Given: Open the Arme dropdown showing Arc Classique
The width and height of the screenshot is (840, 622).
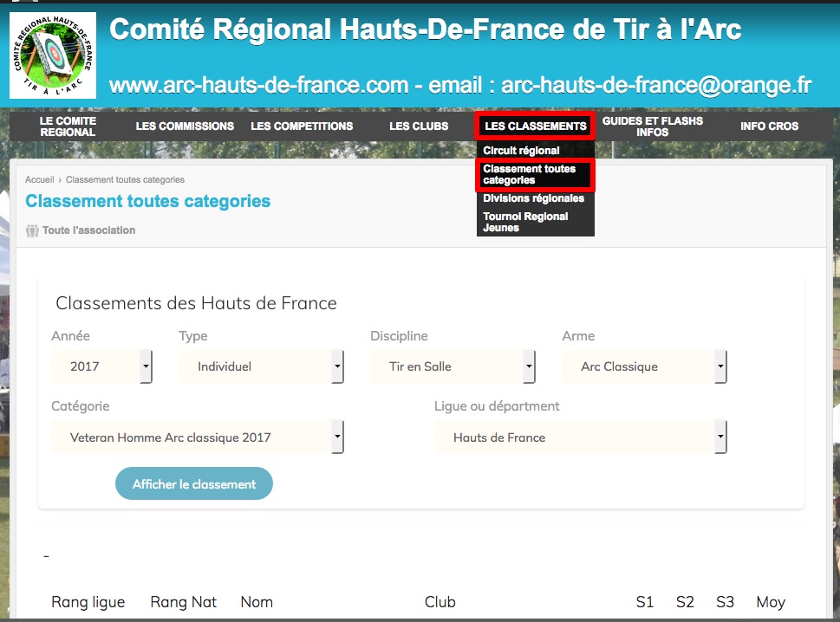Looking at the screenshot, I should [644, 366].
